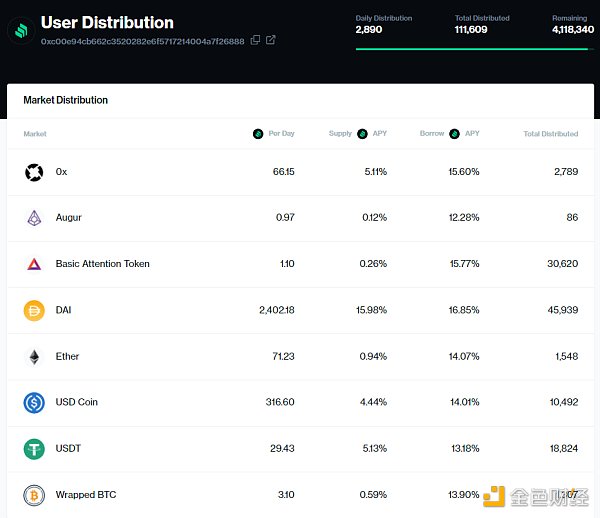The height and width of the screenshot is (518, 600).
Task: Copy the wallet address icon
Action: (255, 40)
